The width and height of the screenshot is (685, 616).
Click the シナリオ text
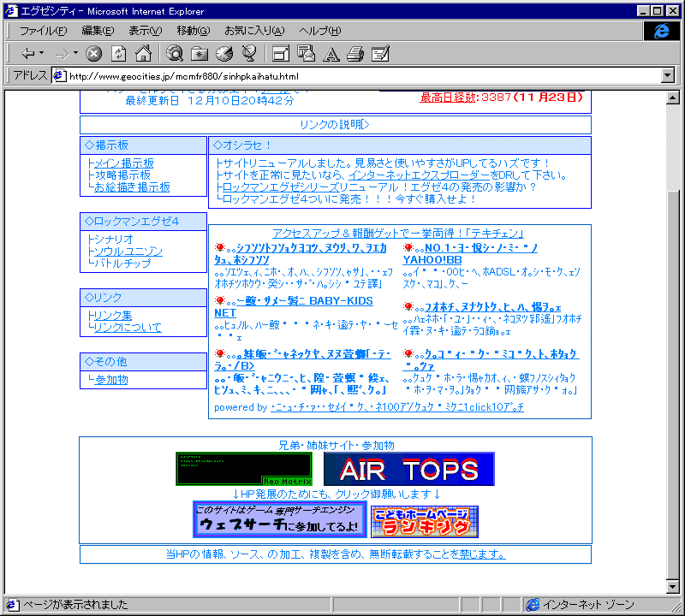click(x=114, y=240)
